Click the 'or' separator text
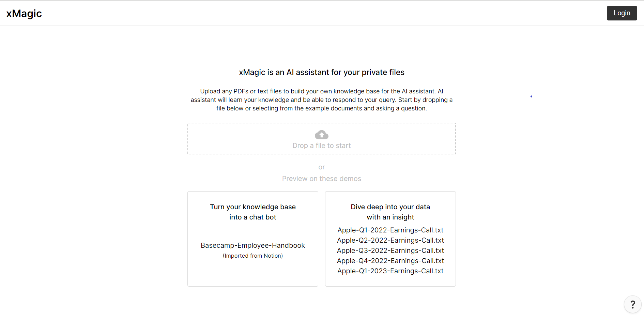644x320 pixels. [321, 167]
